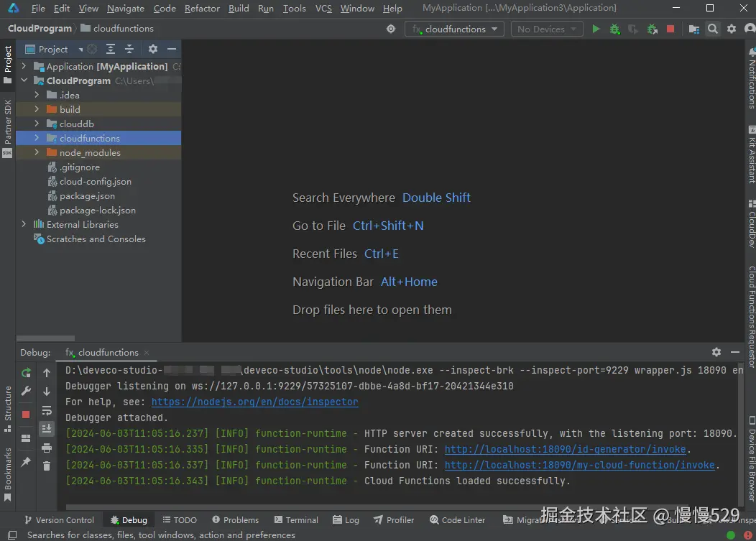The width and height of the screenshot is (756, 541).
Task: Print the debug console output
Action: pyautogui.click(x=47, y=448)
